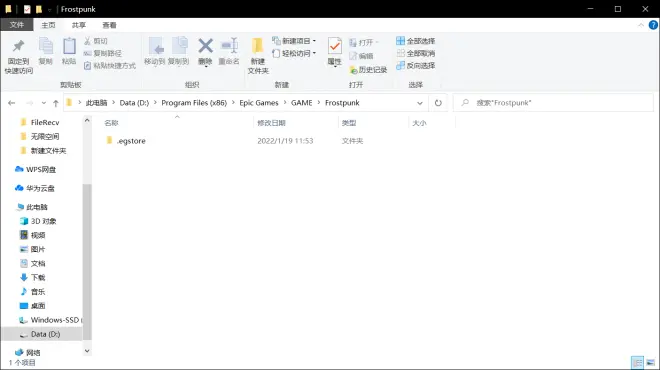The image size is (660, 370).
Task: Switch to details view icon
Action: tap(638, 362)
